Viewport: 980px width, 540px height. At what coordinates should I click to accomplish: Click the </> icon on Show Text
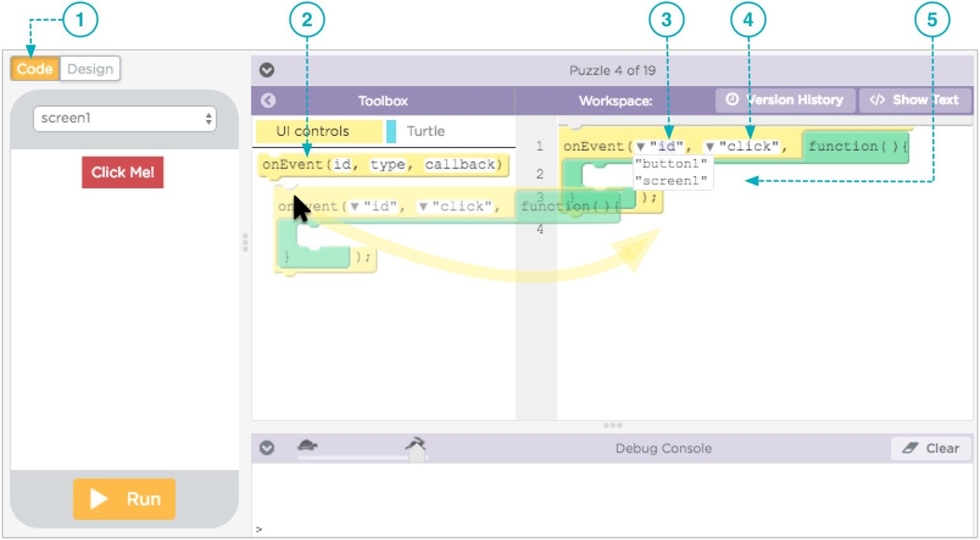878,100
